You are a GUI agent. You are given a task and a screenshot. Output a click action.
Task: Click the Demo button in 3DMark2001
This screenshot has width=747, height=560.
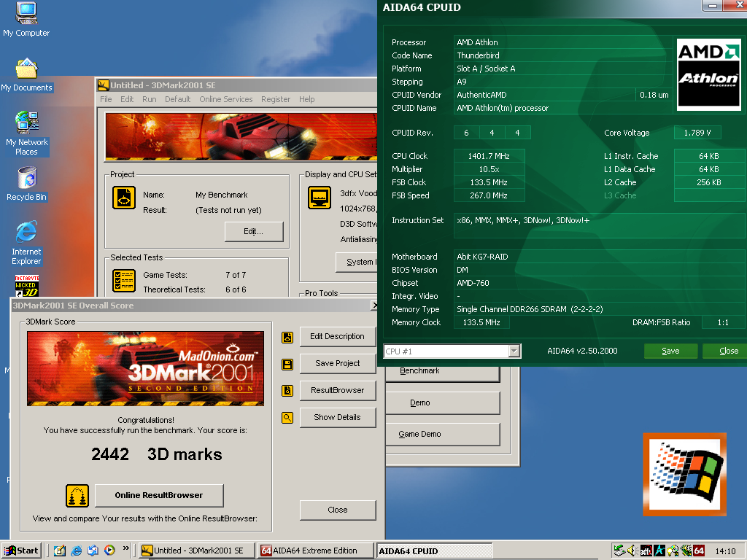(443, 402)
